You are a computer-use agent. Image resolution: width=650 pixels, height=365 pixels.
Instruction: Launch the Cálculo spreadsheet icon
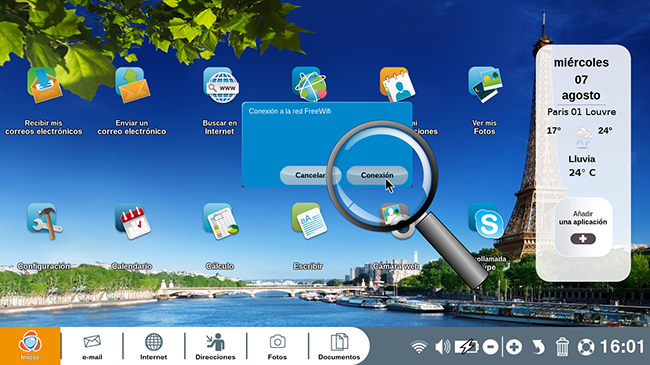pyautogui.click(x=221, y=221)
